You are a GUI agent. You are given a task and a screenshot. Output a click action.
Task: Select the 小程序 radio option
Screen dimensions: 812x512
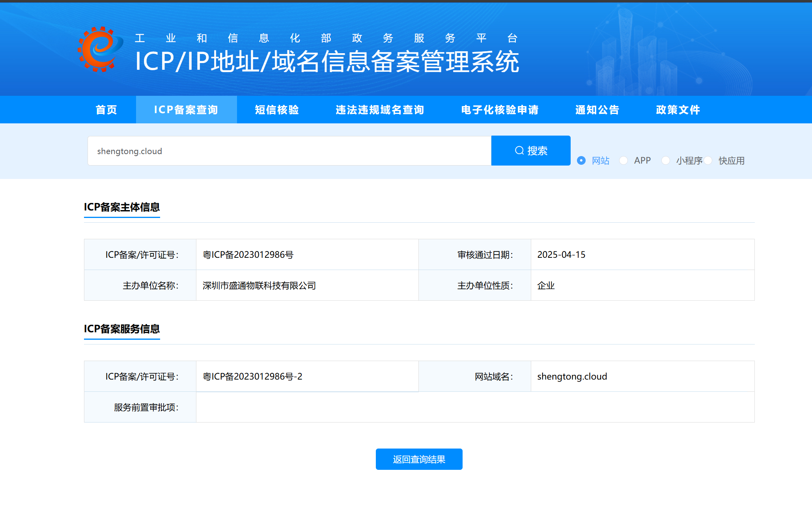point(666,160)
